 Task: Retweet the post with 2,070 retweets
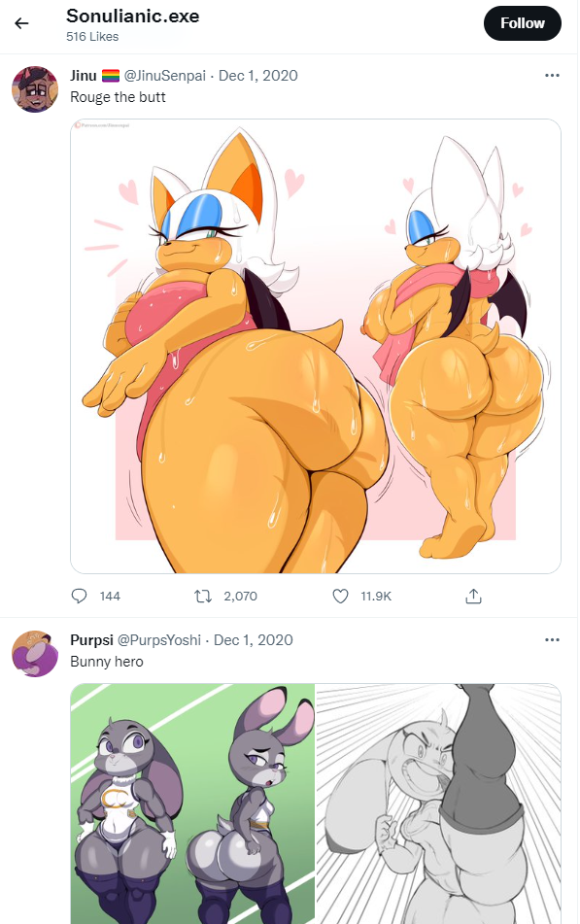tap(203, 597)
